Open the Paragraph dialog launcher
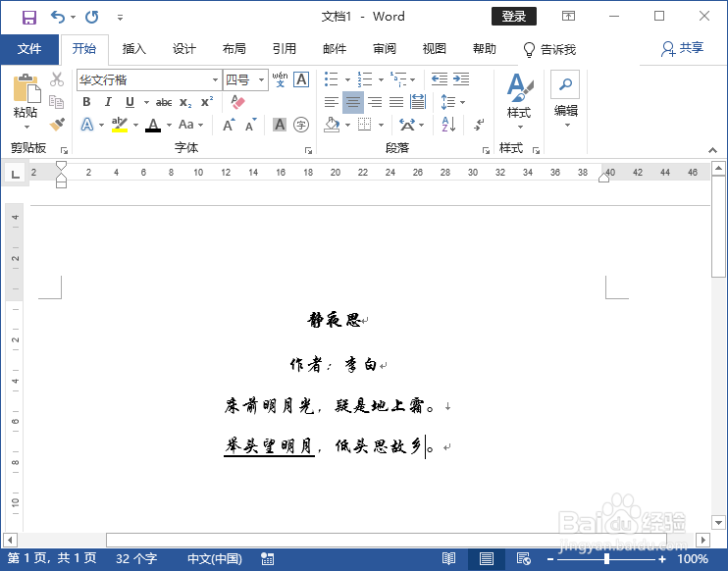Image resolution: width=728 pixels, height=571 pixels. pyautogui.click(x=486, y=150)
